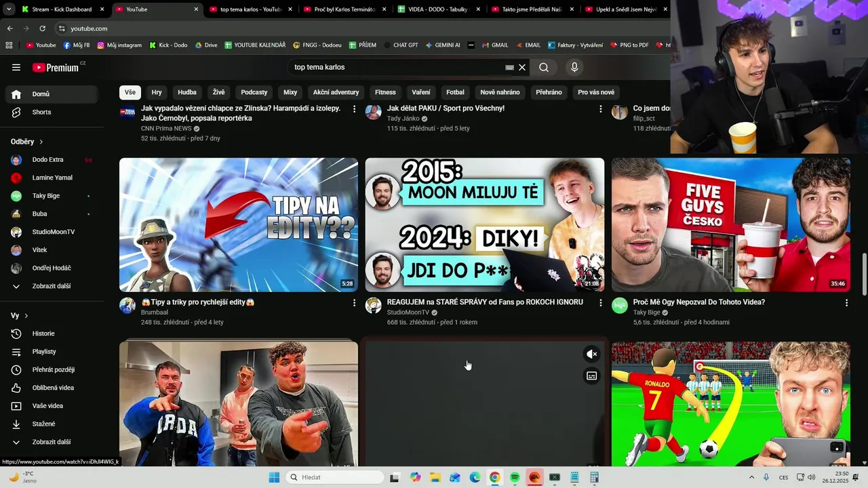Show hidden system tray icons

coord(751,477)
